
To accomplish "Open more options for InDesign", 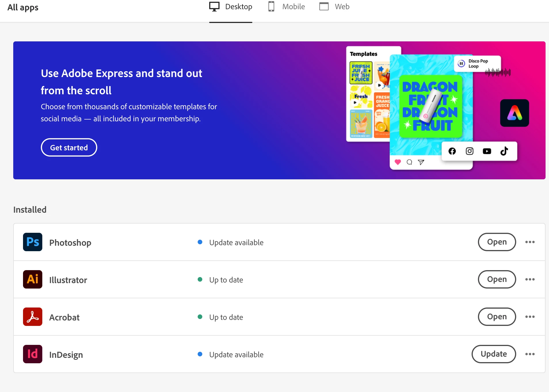I will pos(530,354).
